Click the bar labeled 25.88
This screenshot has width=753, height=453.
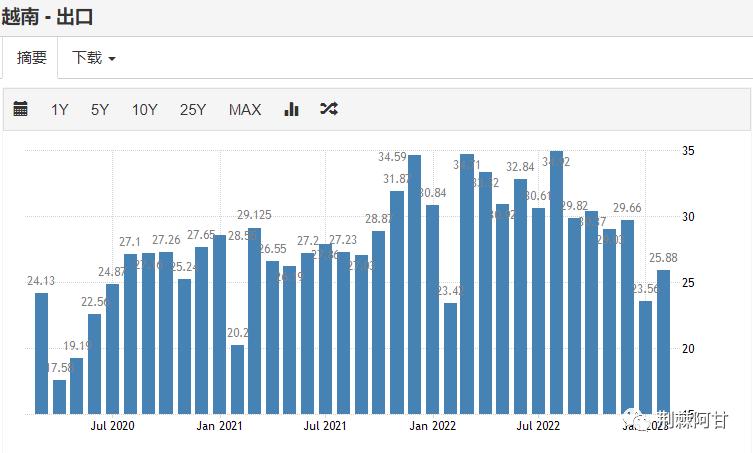click(663, 342)
